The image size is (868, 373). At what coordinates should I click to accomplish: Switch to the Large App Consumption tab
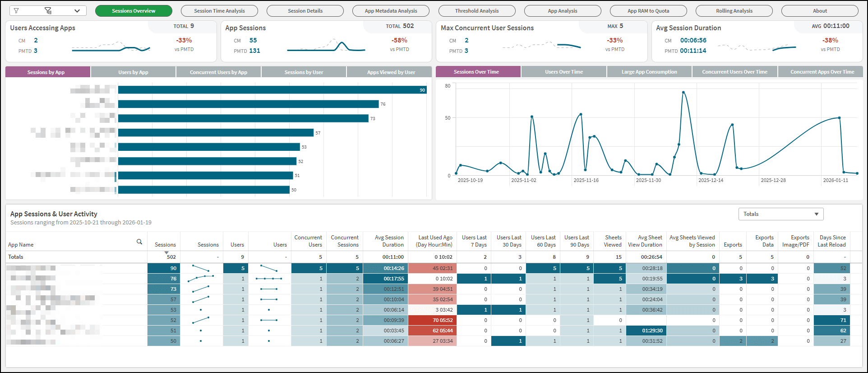click(649, 72)
